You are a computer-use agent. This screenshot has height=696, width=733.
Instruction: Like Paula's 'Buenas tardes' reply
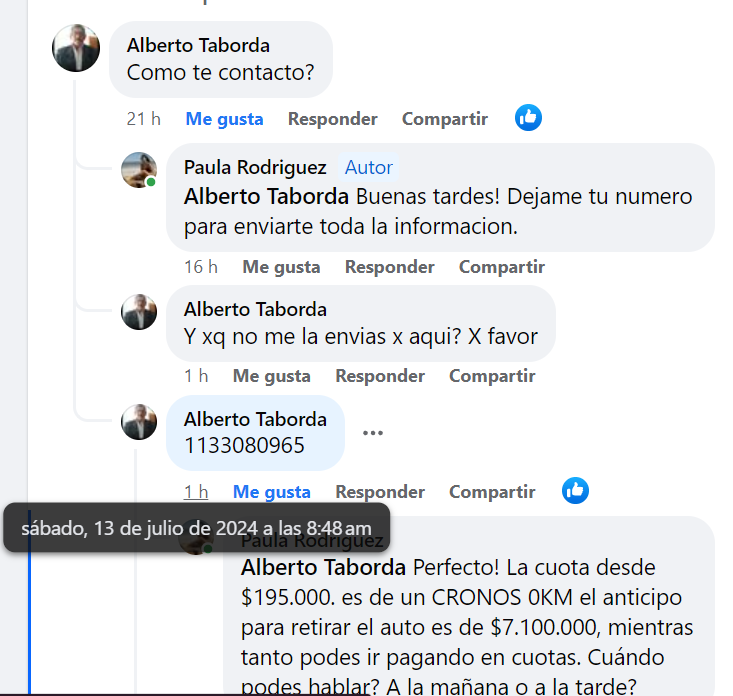click(x=281, y=267)
